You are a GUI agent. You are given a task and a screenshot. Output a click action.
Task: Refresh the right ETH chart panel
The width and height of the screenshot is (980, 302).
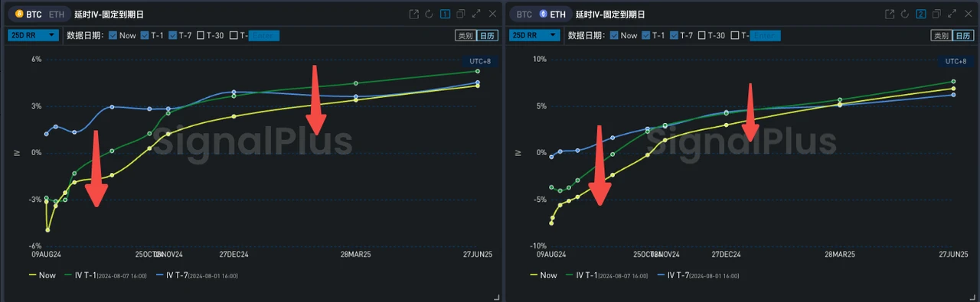[x=905, y=14]
